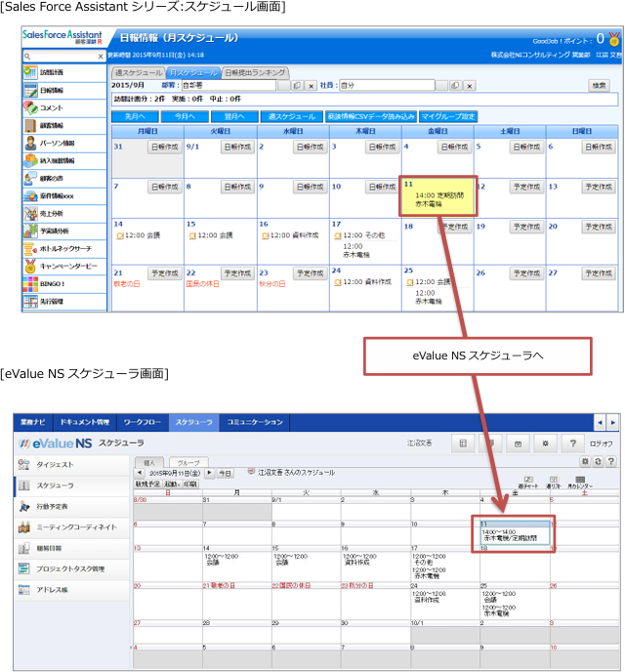Open the 顧客情報 cabinet icon
625x672 pixels.
click(30, 125)
